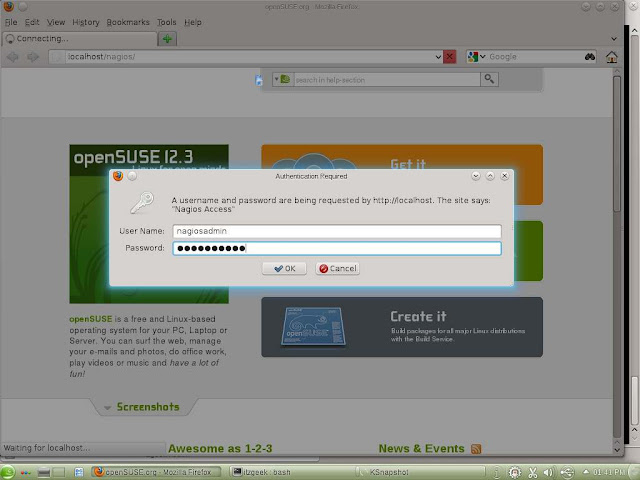Click the magnifier button beside help search
Screen dimensions: 640x480
489,79
